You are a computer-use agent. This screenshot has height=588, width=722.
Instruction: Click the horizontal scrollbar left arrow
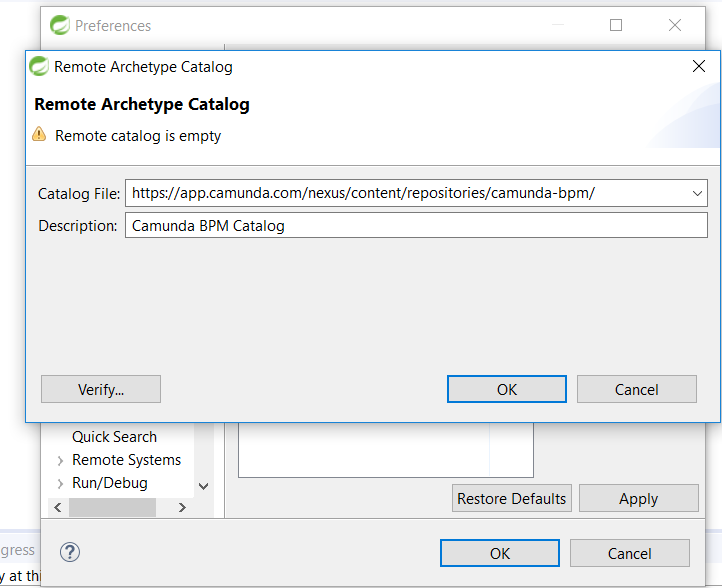pyautogui.click(x=58, y=508)
